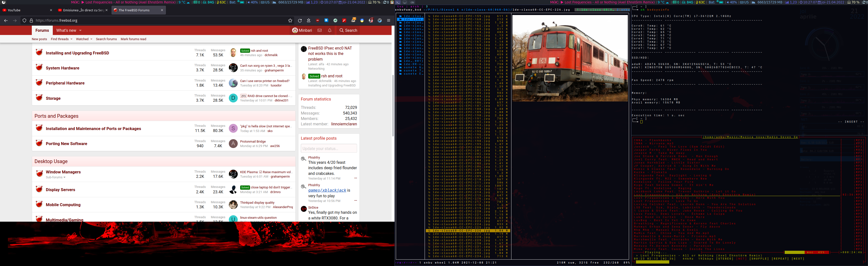
Task: Open options dots on xblackjack profile post
Action: point(356,201)
